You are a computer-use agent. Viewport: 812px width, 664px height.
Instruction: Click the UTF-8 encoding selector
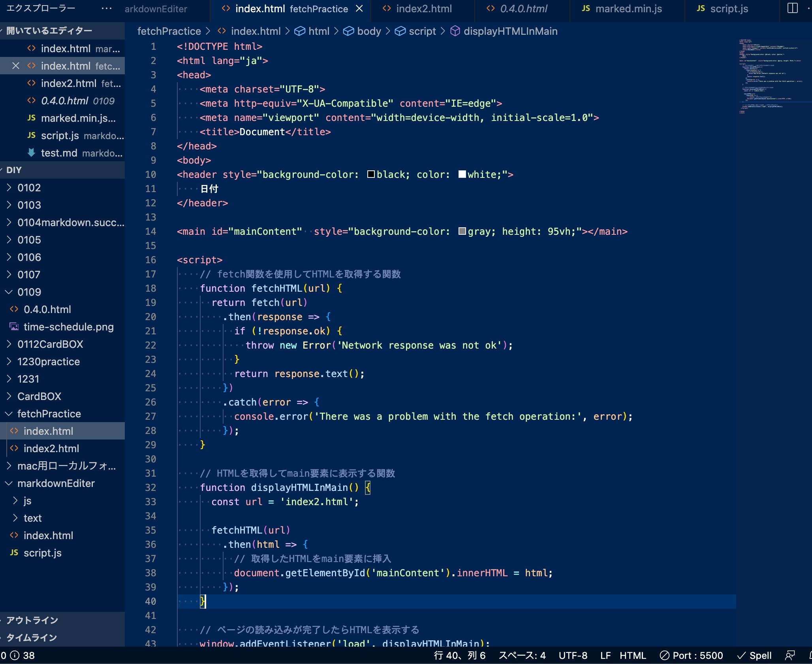tap(573, 655)
